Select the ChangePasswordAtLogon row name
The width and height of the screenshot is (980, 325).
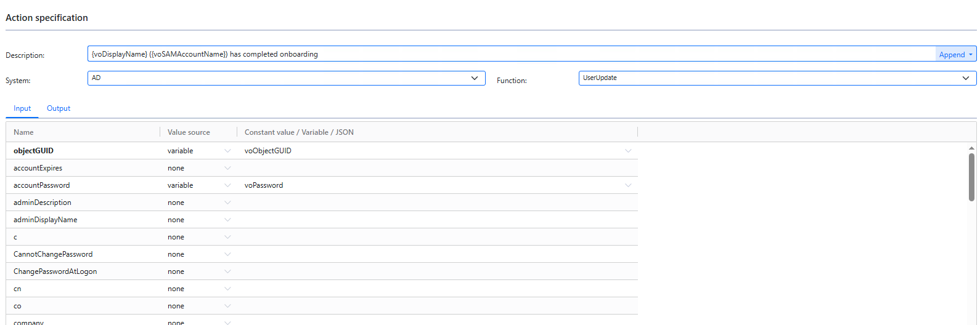click(55, 271)
